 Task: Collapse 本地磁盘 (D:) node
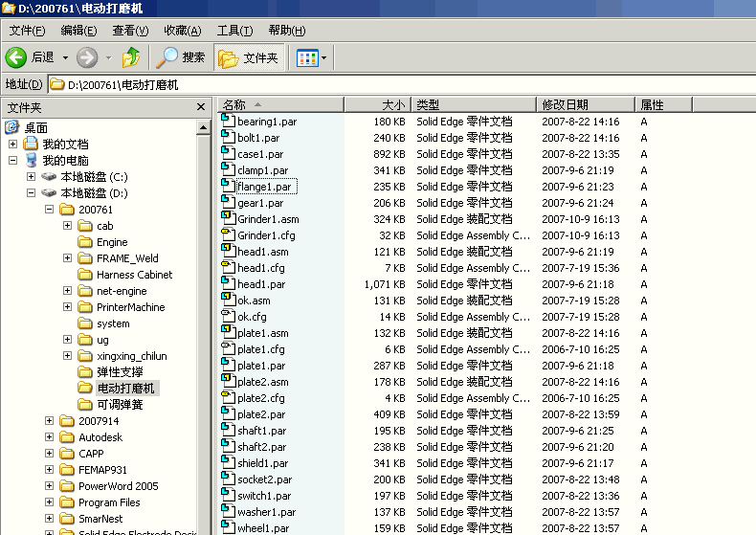tap(31, 192)
